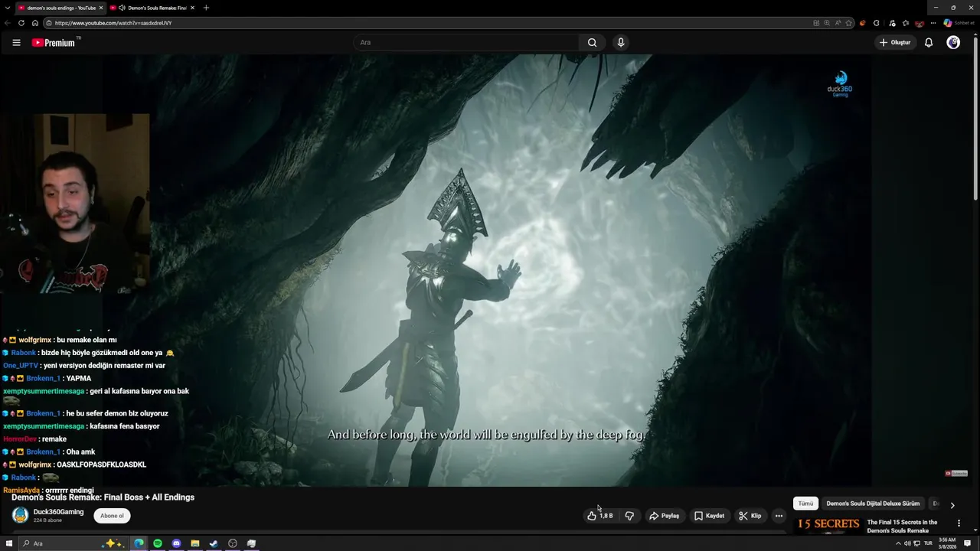Open more actions (three dots) under video

(779, 516)
